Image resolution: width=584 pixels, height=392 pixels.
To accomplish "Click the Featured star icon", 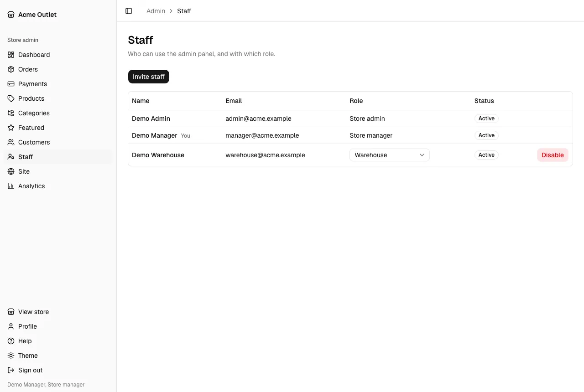I will pyautogui.click(x=11, y=128).
